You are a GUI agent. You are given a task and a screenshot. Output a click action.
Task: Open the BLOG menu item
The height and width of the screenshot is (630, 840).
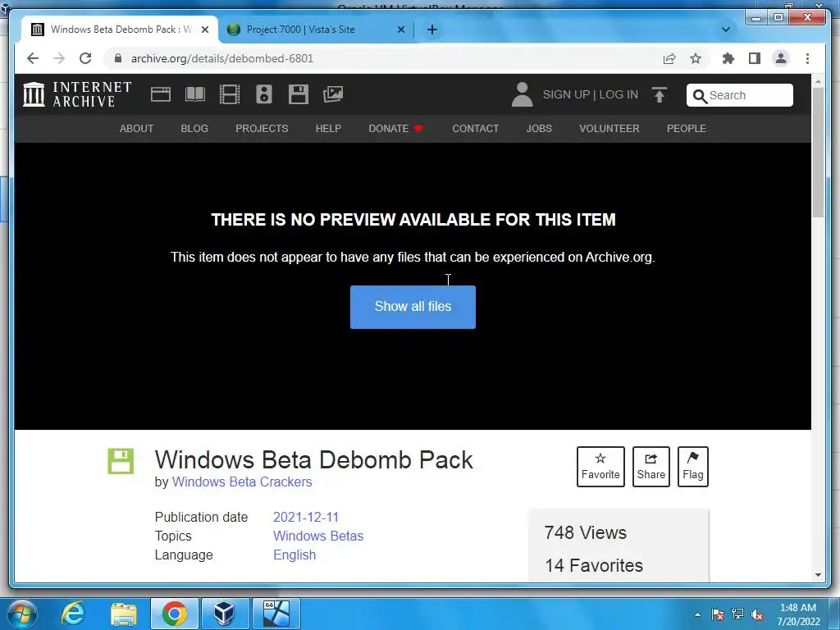click(194, 129)
